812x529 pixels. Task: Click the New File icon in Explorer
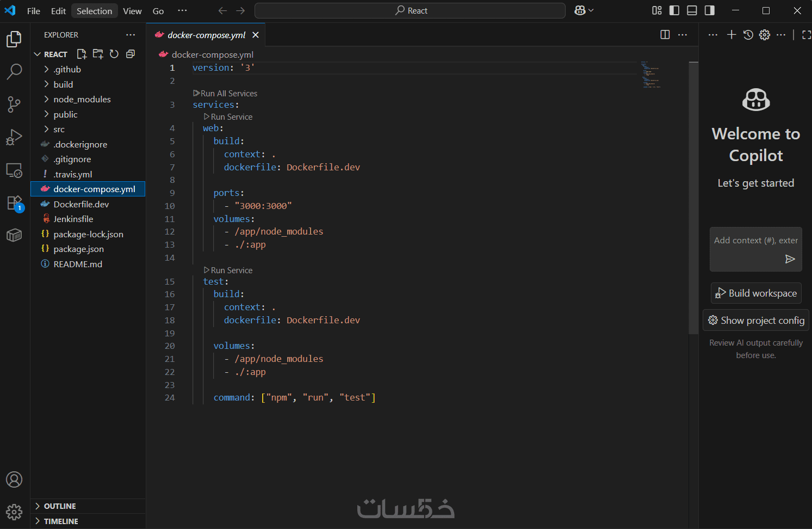pos(82,54)
